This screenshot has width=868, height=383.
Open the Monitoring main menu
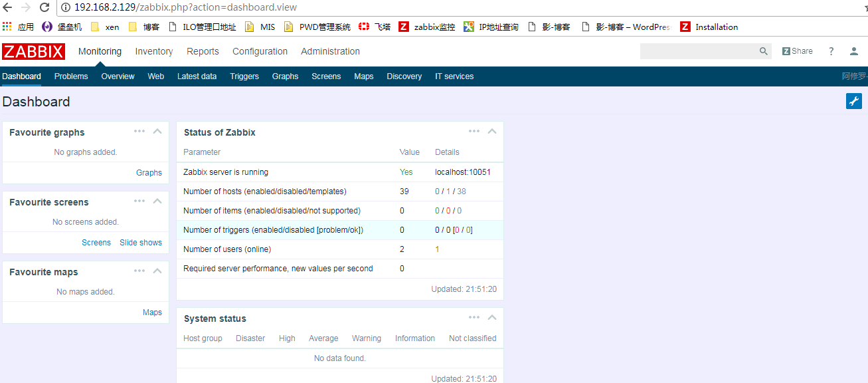point(100,51)
